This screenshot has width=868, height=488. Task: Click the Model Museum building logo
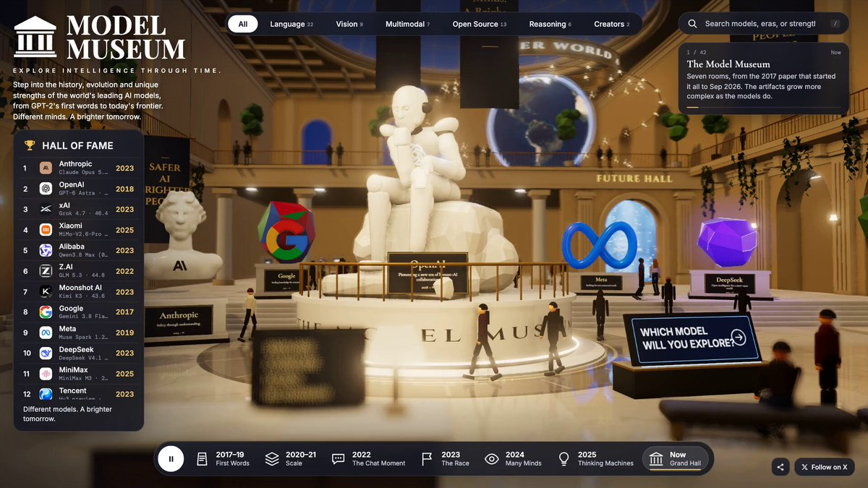pos(35,38)
